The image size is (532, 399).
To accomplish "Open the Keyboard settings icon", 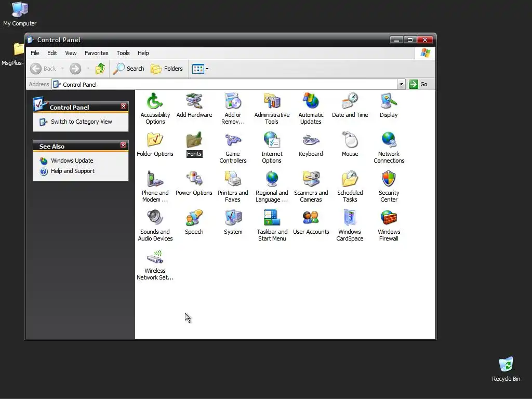I will 311,140.
